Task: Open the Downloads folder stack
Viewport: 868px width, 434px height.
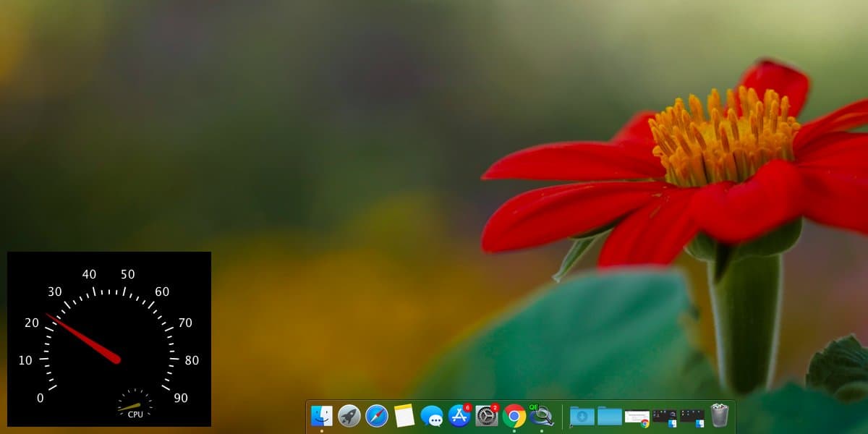Action: click(x=582, y=416)
